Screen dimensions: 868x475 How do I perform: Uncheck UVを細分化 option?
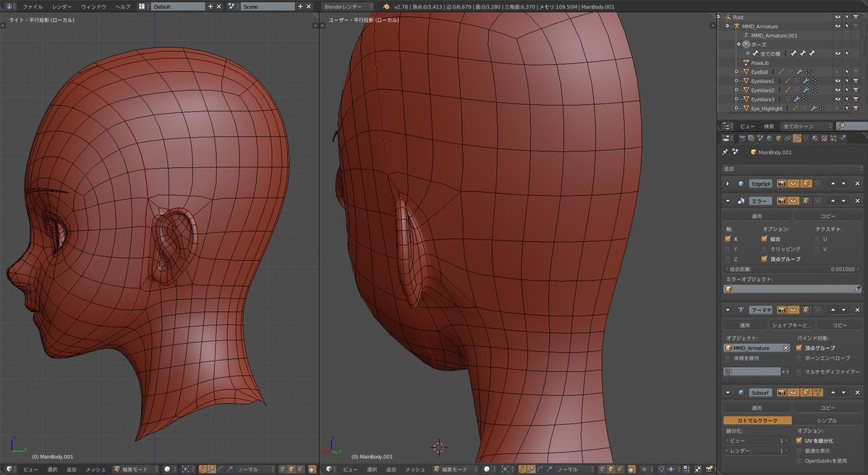(x=799, y=440)
